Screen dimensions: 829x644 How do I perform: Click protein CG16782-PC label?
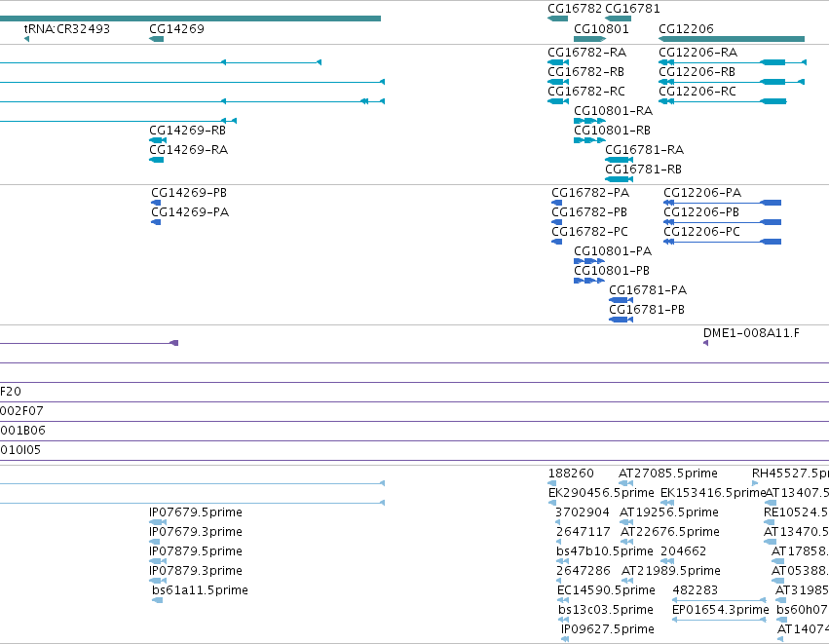[x=590, y=232]
